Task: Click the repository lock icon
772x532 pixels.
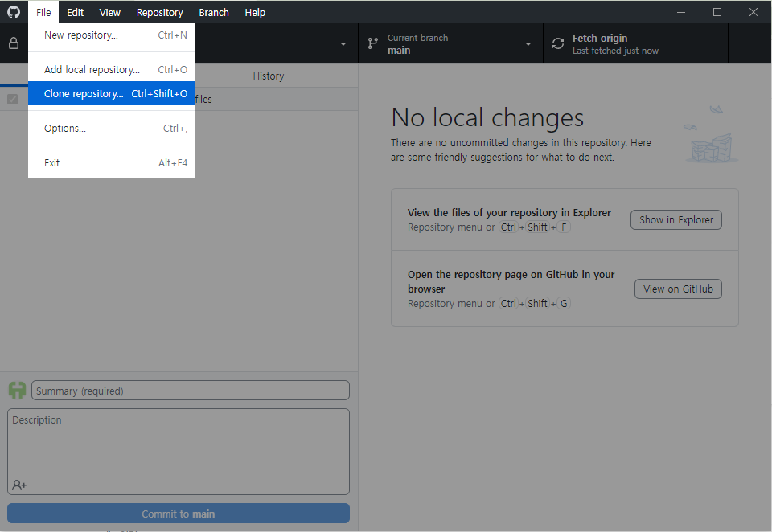Action: click(14, 43)
